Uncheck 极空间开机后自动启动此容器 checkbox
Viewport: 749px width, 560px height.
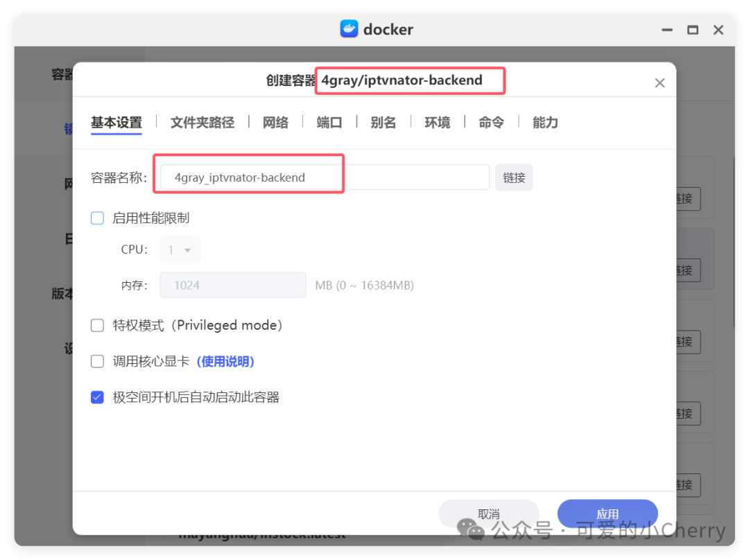point(98,397)
